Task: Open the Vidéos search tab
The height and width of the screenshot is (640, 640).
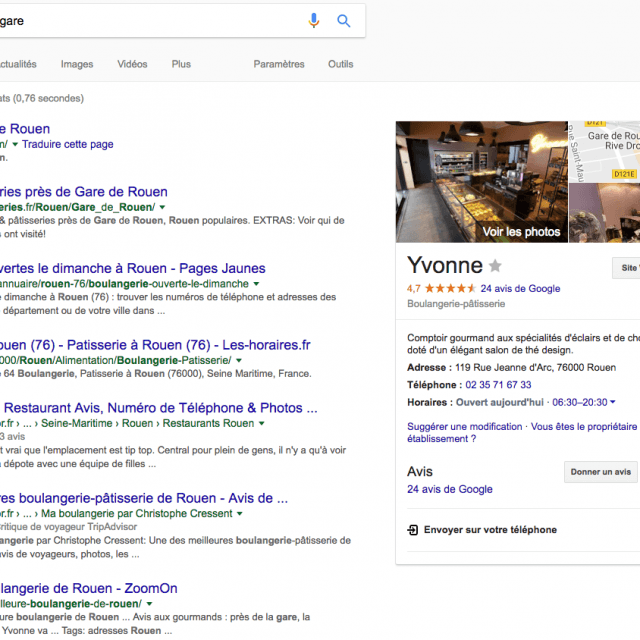Action: click(132, 64)
